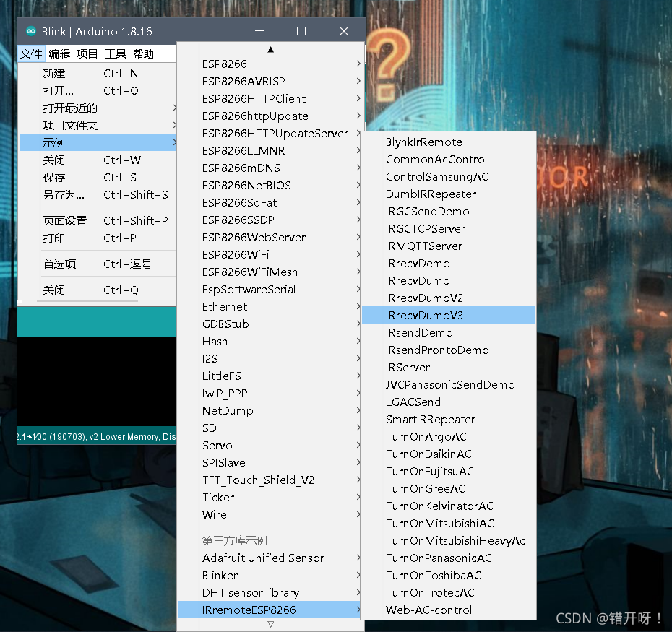Choose 打印 menu entry
The height and width of the screenshot is (632, 672).
click(98, 238)
